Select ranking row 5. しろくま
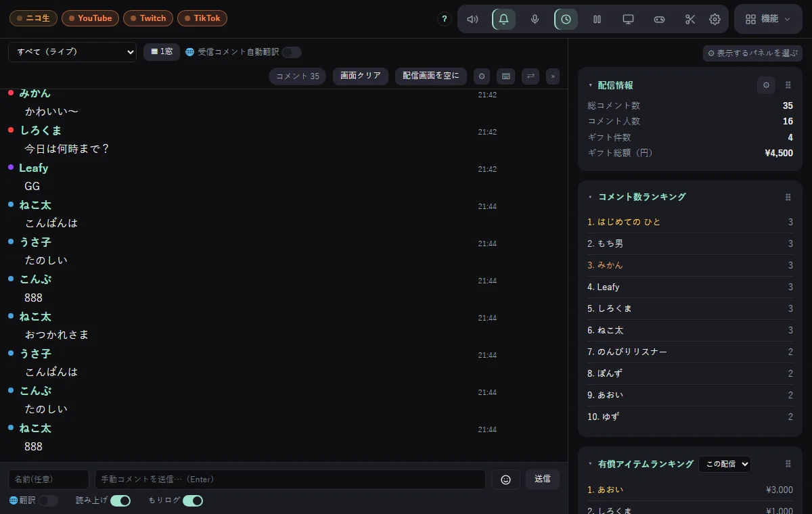The height and width of the screenshot is (514, 812). click(x=690, y=308)
